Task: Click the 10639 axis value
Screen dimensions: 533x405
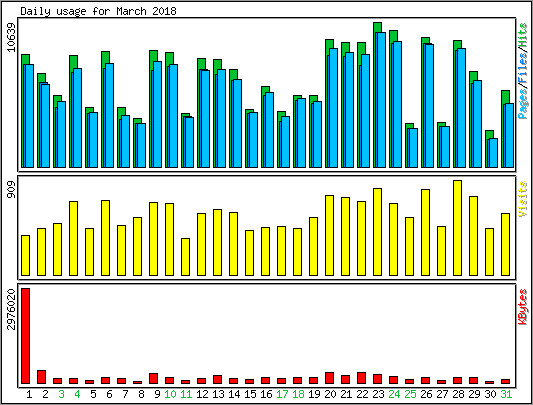Action: pyautogui.click(x=12, y=37)
